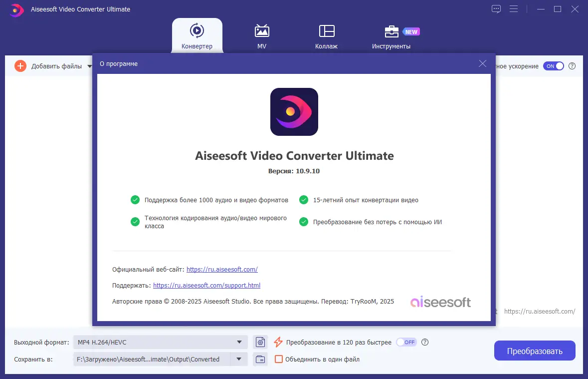Click help icon next to 120x switch

point(425,342)
